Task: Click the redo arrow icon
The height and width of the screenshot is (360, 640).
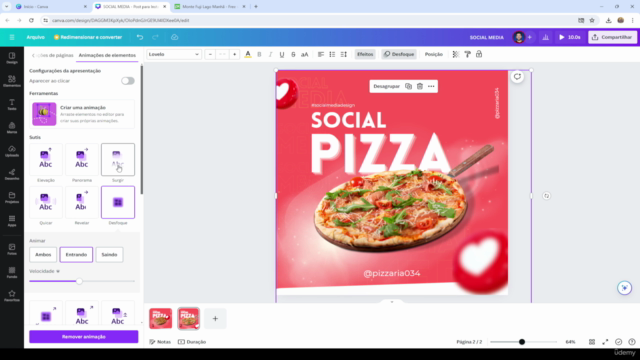Action: point(156,37)
